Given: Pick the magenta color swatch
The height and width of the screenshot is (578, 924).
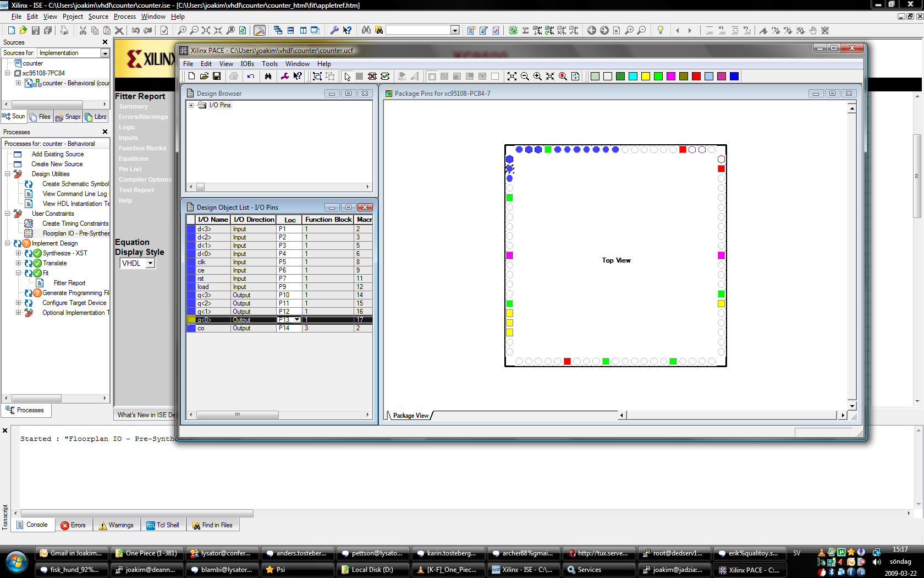Looking at the screenshot, I should pyautogui.click(x=671, y=77).
